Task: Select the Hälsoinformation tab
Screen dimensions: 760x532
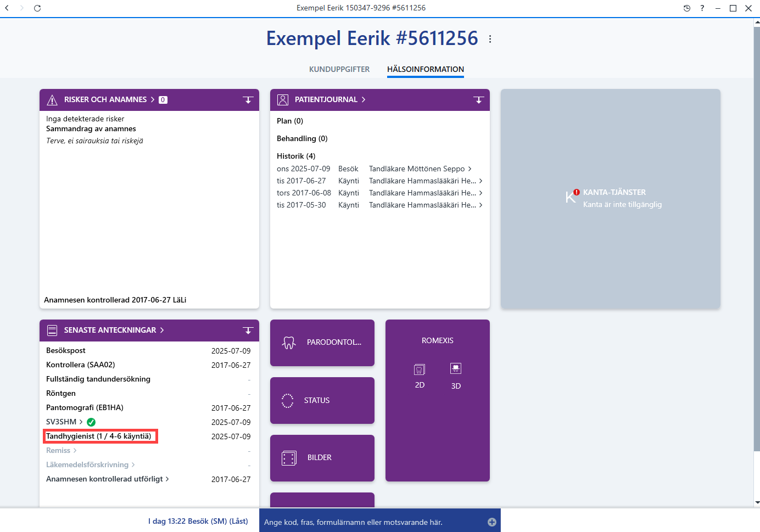Action: (426, 69)
